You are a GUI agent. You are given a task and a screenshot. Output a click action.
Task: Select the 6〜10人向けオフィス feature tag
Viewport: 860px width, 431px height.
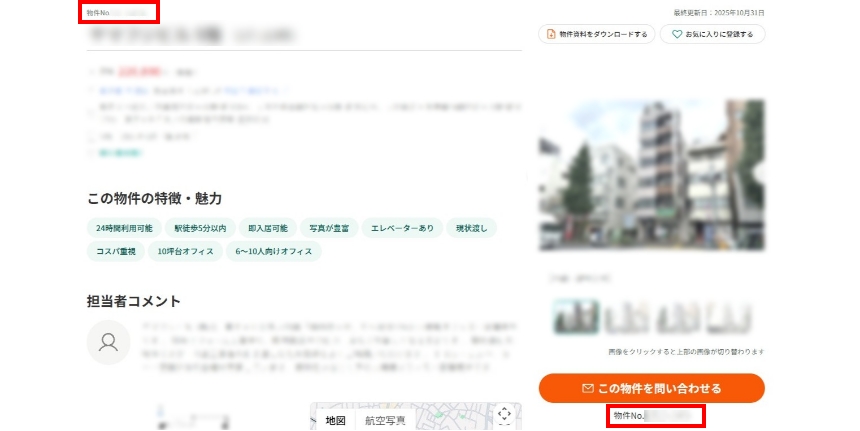[x=274, y=251]
